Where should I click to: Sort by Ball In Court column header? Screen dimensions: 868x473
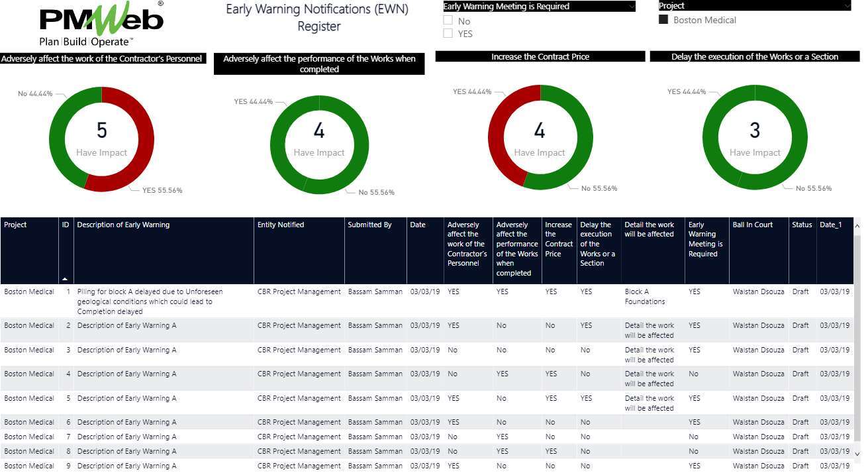click(752, 225)
